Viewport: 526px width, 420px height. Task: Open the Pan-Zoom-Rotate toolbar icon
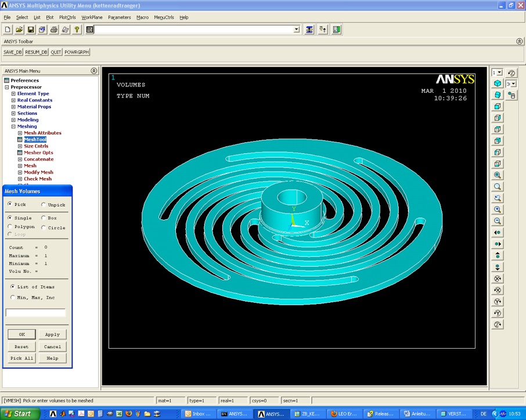[42, 30]
